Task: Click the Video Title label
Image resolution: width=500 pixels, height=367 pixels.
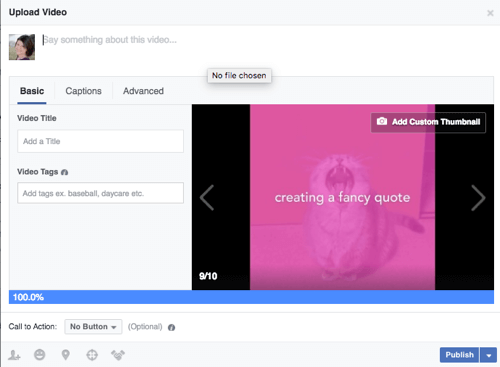Action: coord(37,118)
